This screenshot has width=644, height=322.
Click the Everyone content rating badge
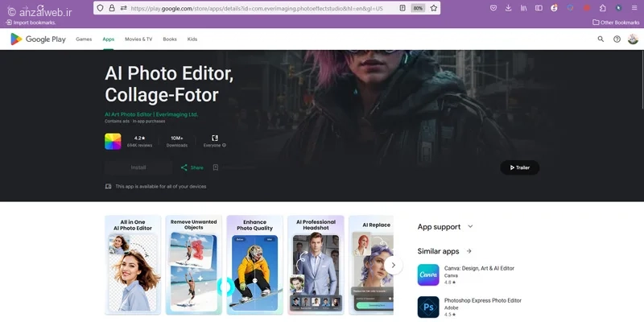[215, 142]
